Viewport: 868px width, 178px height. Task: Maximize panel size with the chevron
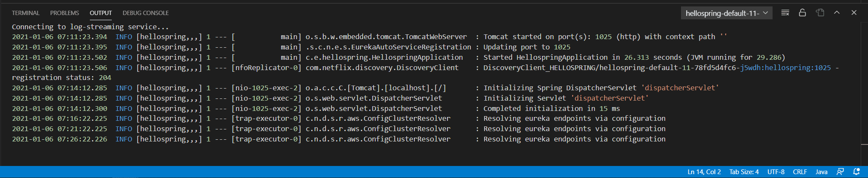pos(837,13)
